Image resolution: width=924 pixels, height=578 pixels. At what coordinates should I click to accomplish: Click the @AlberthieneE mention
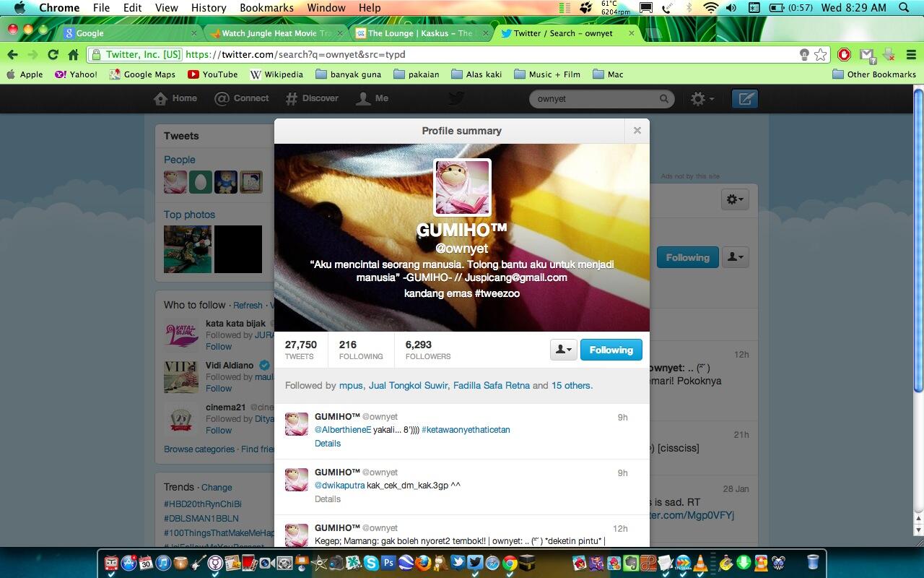(343, 430)
